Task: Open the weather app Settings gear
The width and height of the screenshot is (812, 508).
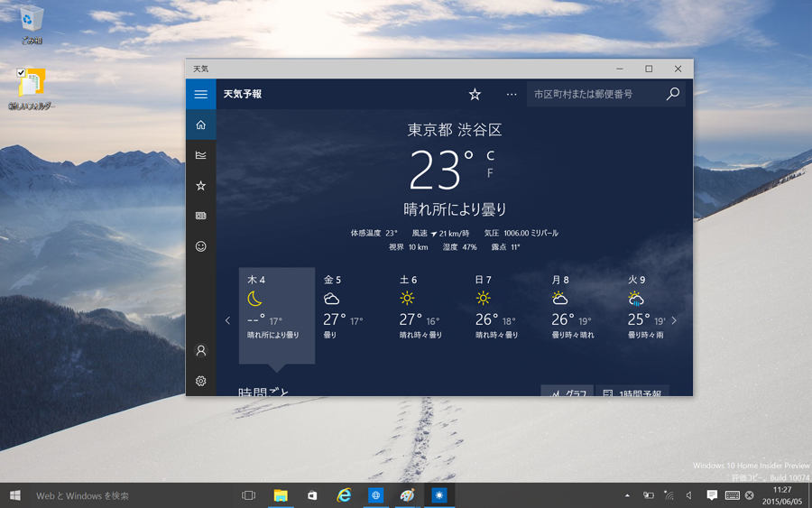Action: [201, 381]
